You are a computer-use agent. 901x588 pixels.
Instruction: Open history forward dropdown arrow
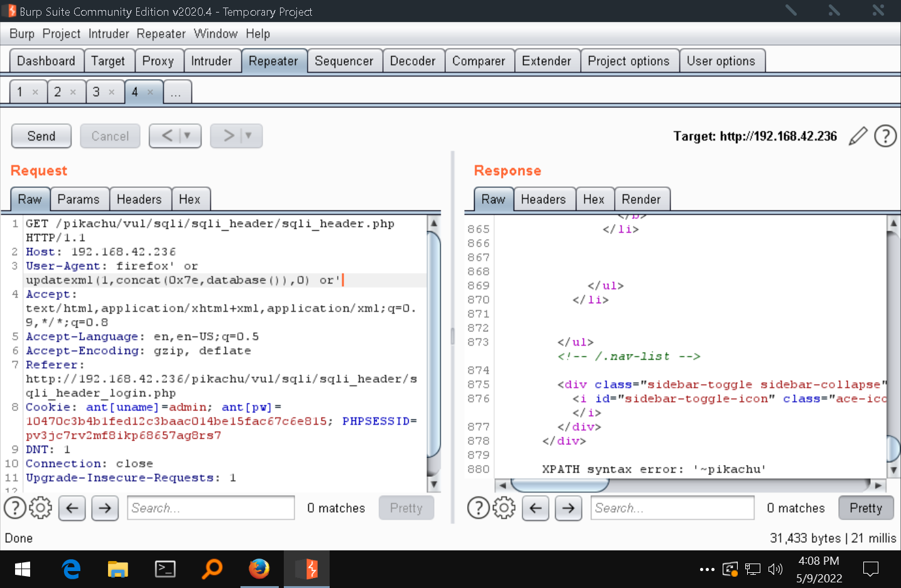(x=248, y=136)
